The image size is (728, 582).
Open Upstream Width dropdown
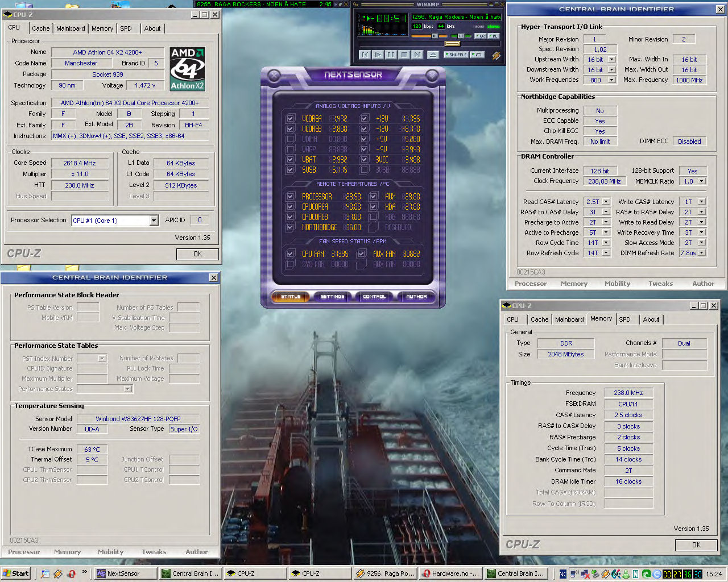(612, 60)
